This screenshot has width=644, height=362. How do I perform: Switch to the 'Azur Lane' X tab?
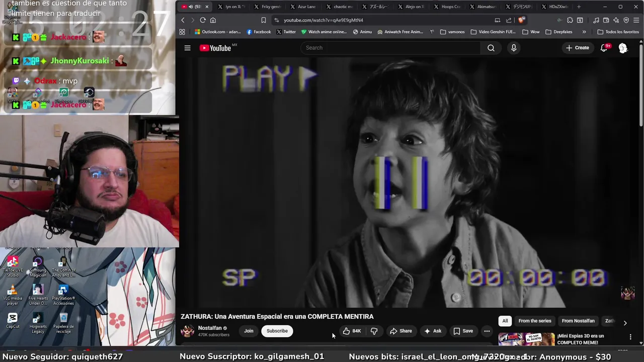click(x=303, y=7)
